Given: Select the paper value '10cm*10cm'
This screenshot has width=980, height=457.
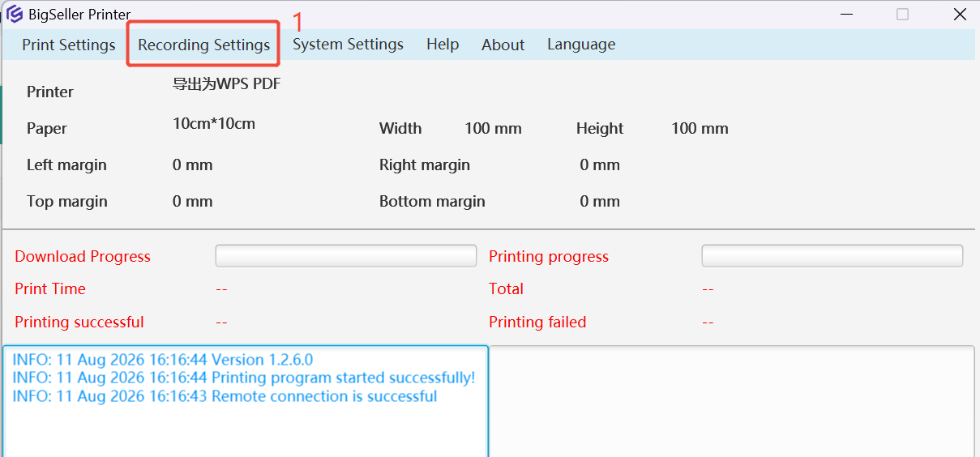Looking at the screenshot, I should click(214, 124).
